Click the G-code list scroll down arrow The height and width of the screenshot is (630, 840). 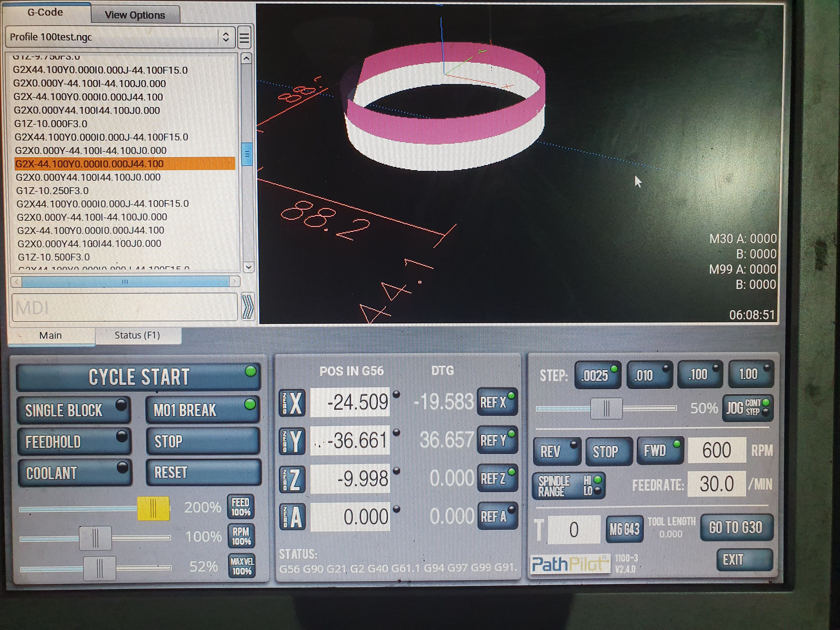click(x=248, y=267)
